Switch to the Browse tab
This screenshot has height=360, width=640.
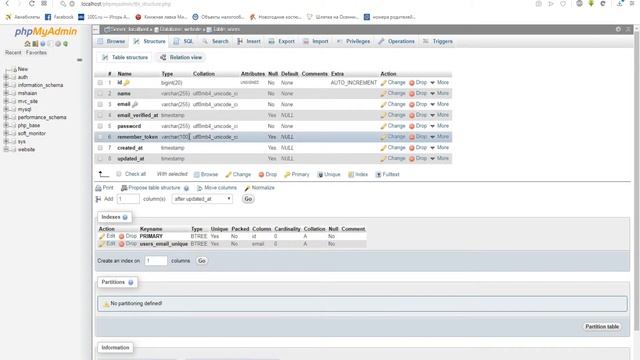coord(111,42)
